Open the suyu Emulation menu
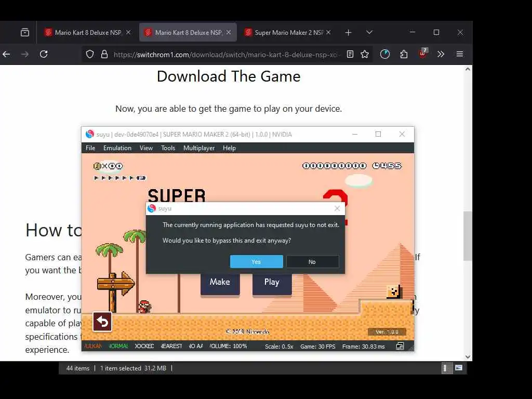Screen dimensions: 532x399 (117, 148)
